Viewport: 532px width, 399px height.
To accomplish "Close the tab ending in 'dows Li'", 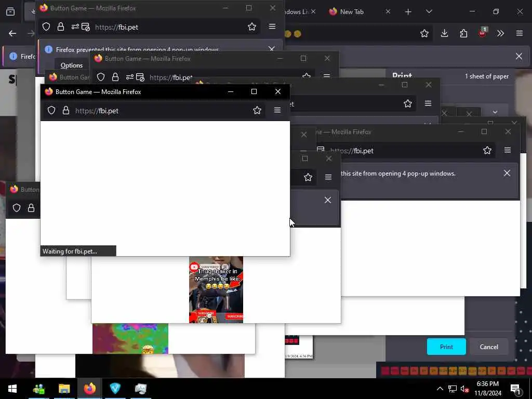I will pyautogui.click(x=313, y=11).
